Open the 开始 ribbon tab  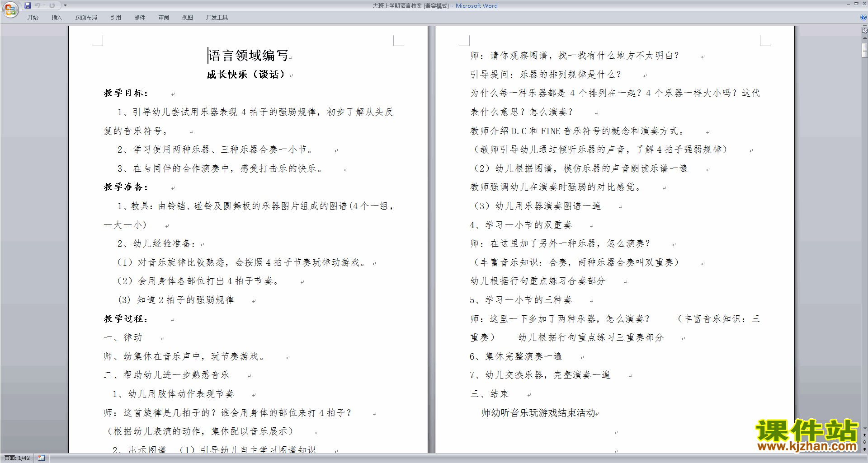click(x=33, y=18)
